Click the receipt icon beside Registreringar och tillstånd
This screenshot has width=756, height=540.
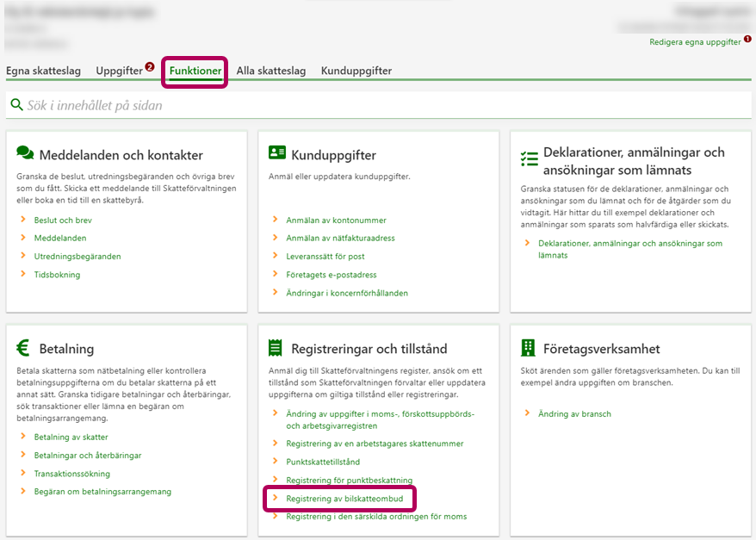click(276, 348)
